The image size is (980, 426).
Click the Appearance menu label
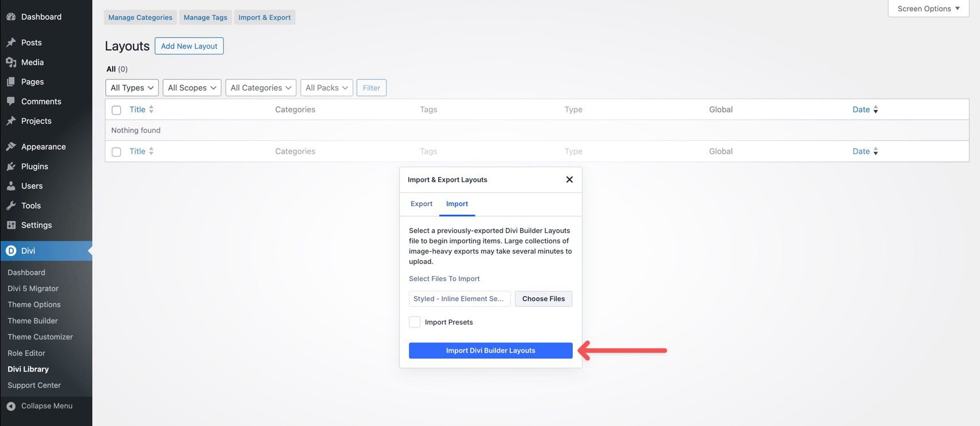[44, 147]
